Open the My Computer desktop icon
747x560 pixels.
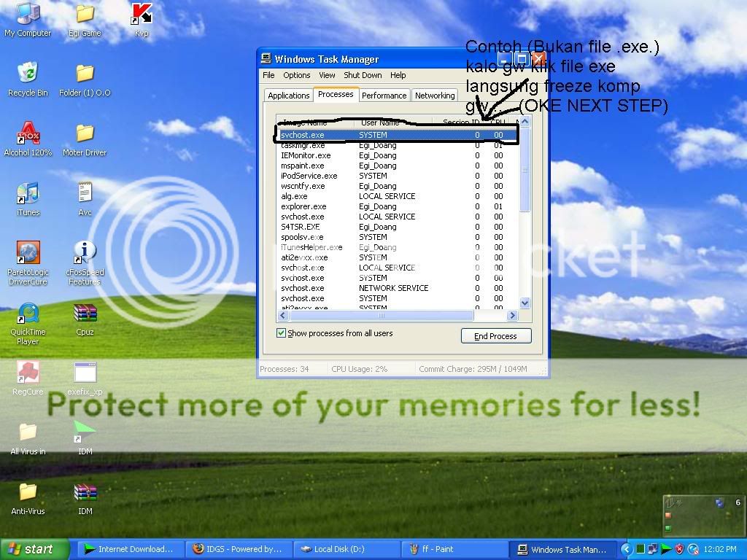click(28, 19)
